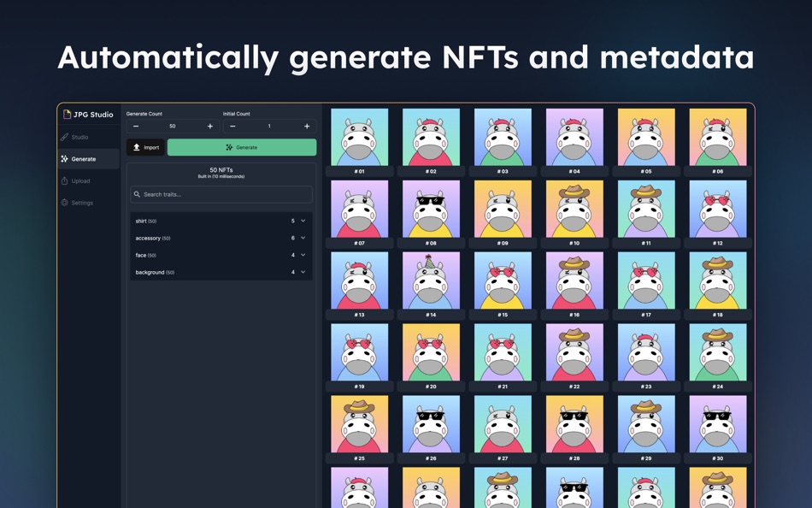
Task: Click the "shirt (50)" trait label
Action: [x=146, y=221]
